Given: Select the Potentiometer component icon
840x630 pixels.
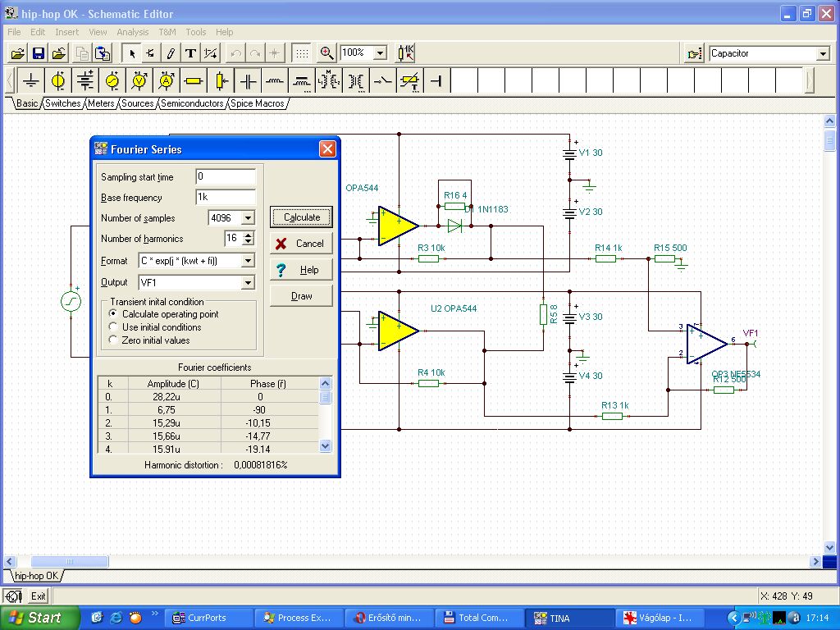Looking at the screenshot, I should coord(221,81).
